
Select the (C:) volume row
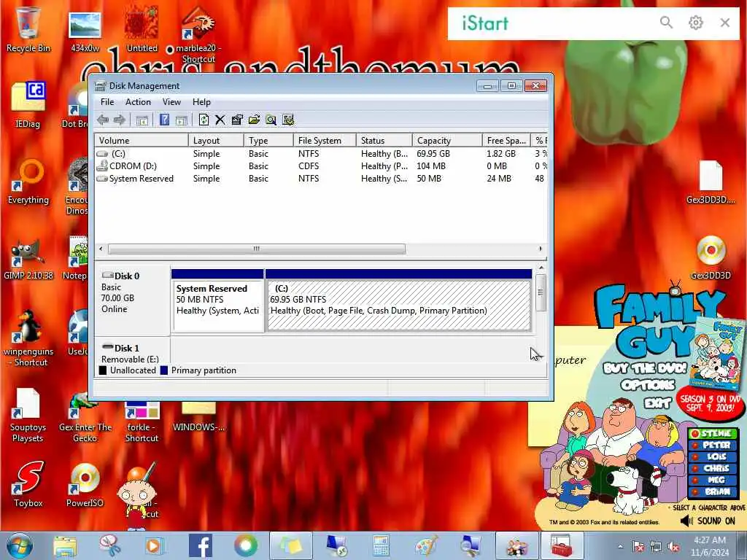pyautogui.click(x=321, y=154)
